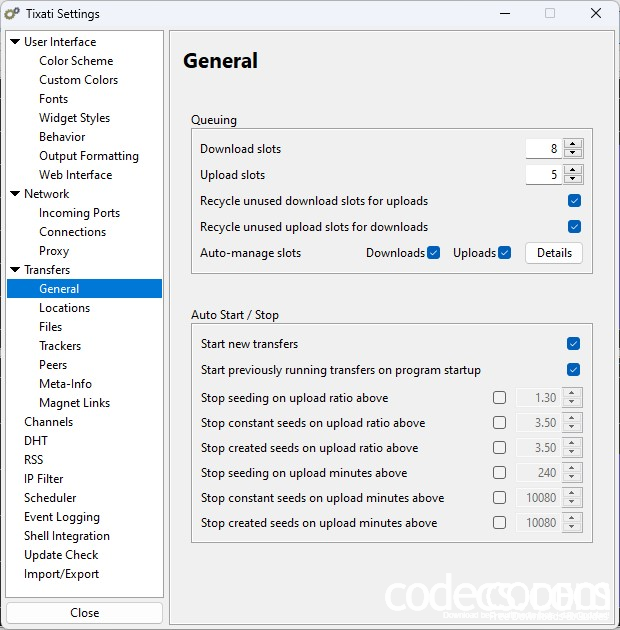Screen dimensions: 620x630
Task: Select Web Interface settings
Action: (76, 174)
